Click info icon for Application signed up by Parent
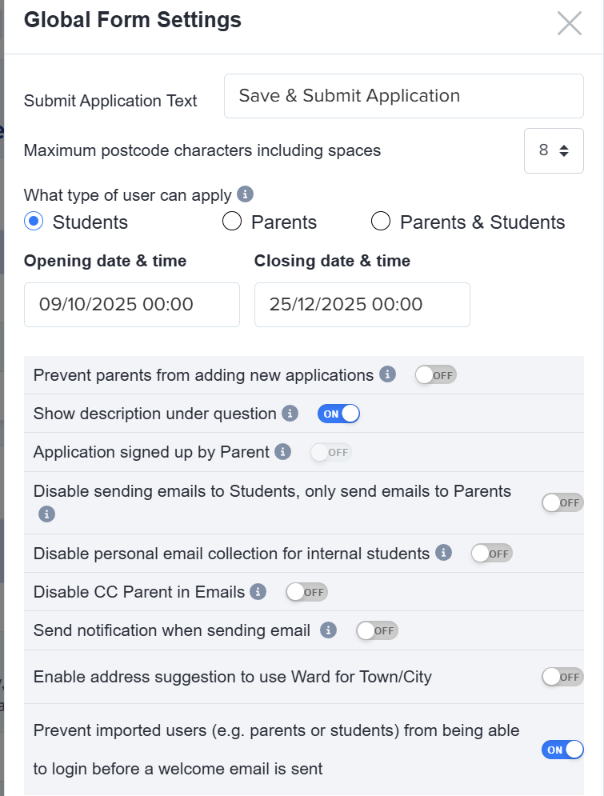The height and width of the screenshot is (796, 604). 283,452
